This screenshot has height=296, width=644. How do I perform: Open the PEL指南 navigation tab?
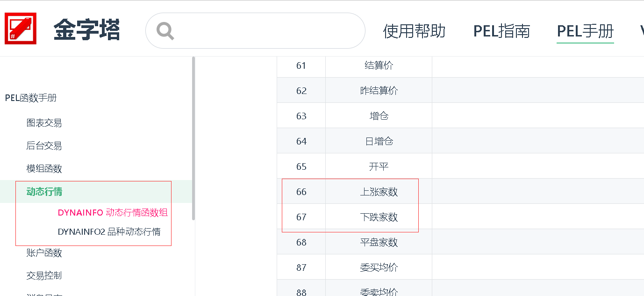(x=501, y=31)
